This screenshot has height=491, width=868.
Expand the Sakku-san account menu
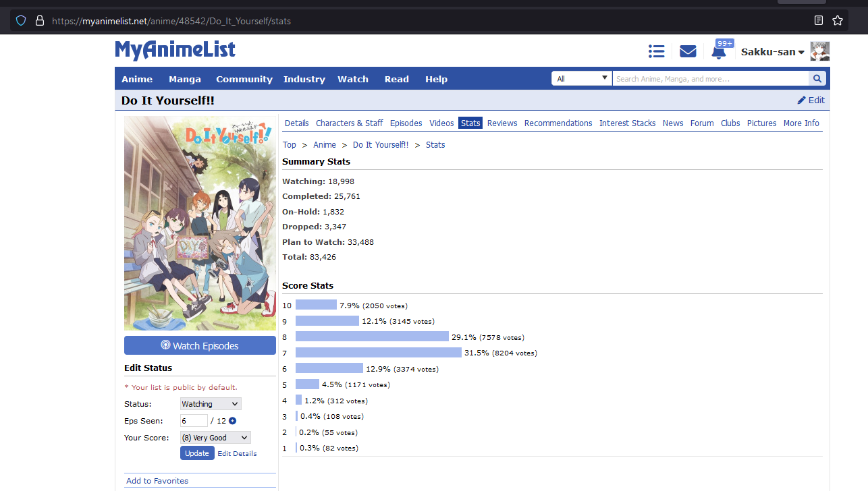(772, 52)
